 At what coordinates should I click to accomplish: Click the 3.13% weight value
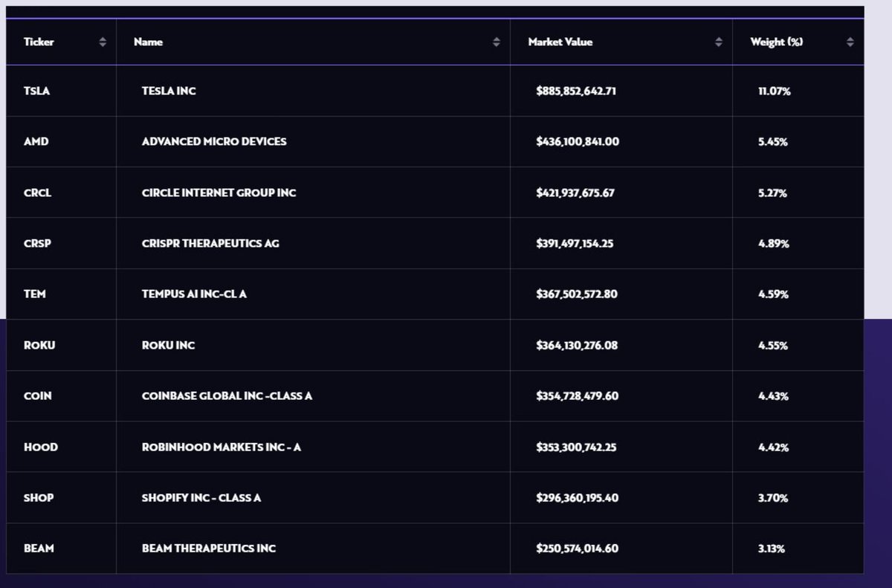point(772,548)
